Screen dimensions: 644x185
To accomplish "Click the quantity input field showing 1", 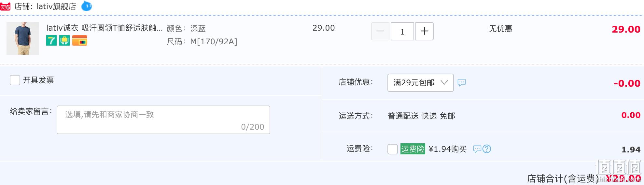I will [x=402, y=31].
